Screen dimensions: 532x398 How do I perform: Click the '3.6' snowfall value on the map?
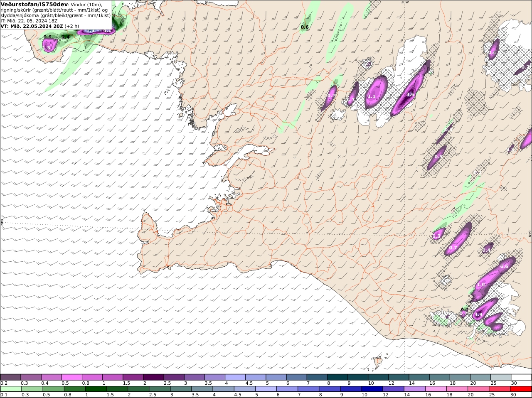[410, 94]
